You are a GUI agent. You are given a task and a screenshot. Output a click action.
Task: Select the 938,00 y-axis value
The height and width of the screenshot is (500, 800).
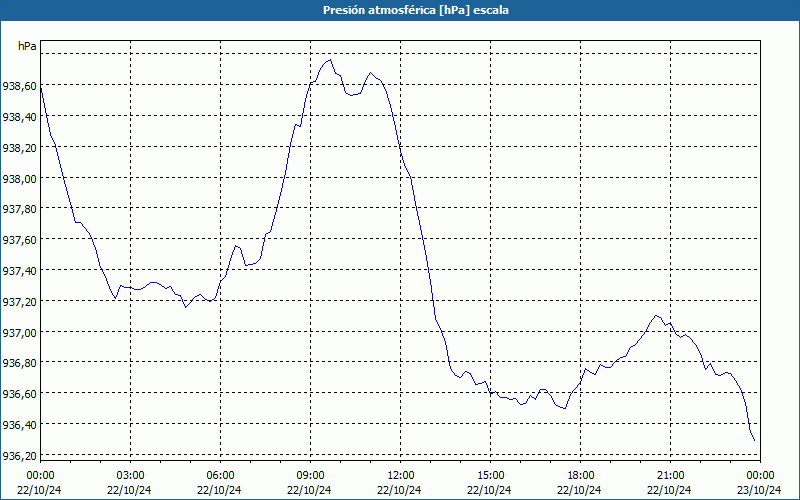tap(19, 179)
